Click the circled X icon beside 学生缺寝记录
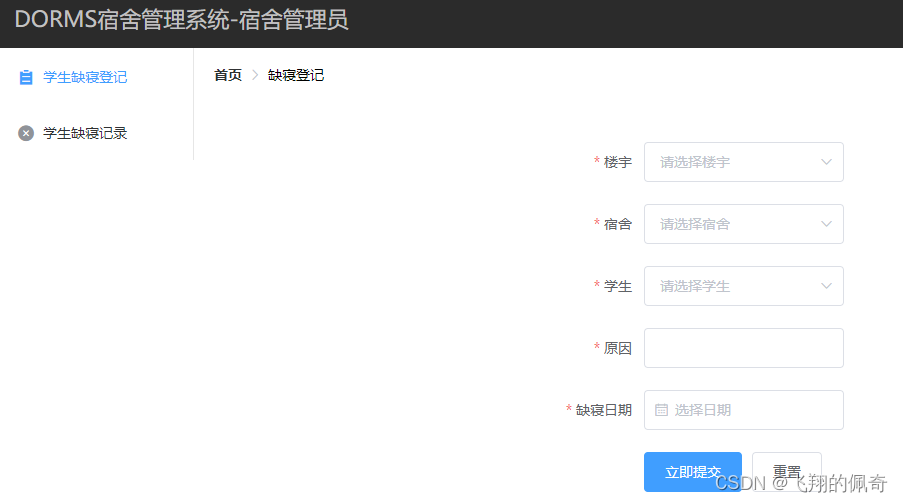The image size is (903, 502). (26, 133)
